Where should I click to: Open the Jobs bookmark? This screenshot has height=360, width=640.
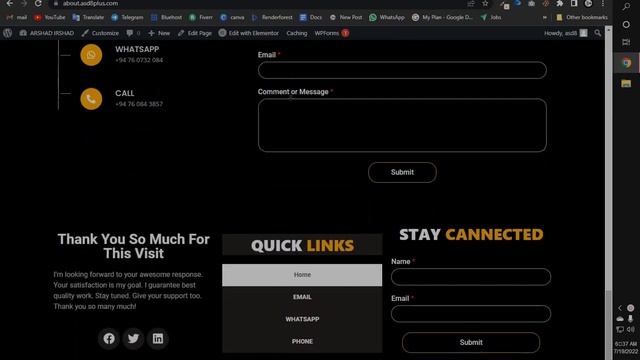[491, 18]
